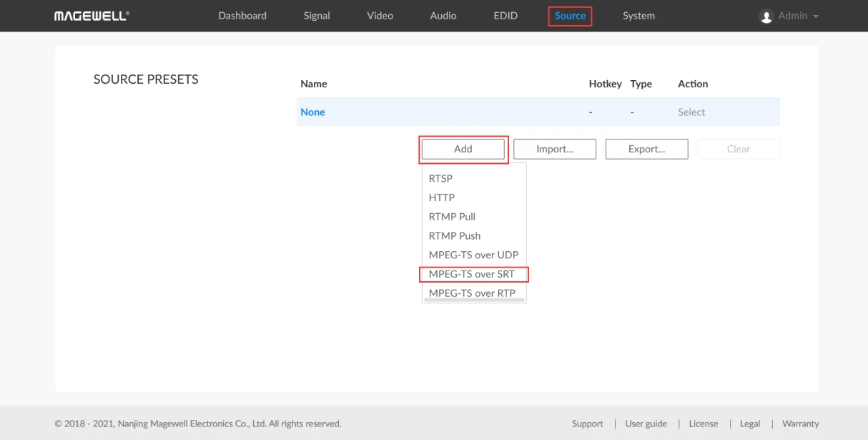Go to the Video tab

click(x=380, y=16)
